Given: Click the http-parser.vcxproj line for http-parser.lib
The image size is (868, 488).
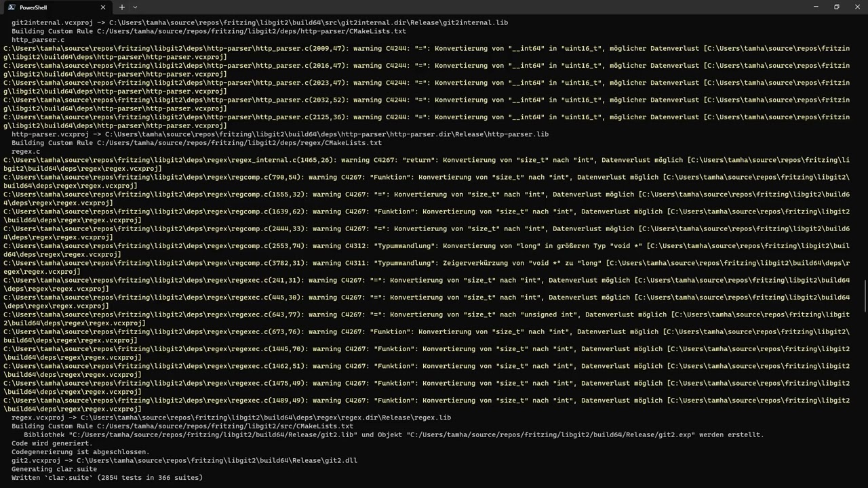Looking at the screenshot, I should point(280,134).
